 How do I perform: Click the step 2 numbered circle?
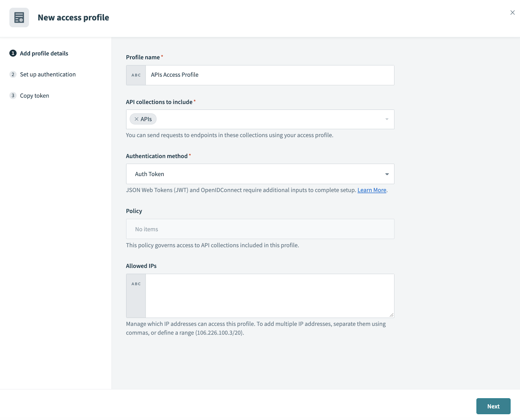pos(13,74)
